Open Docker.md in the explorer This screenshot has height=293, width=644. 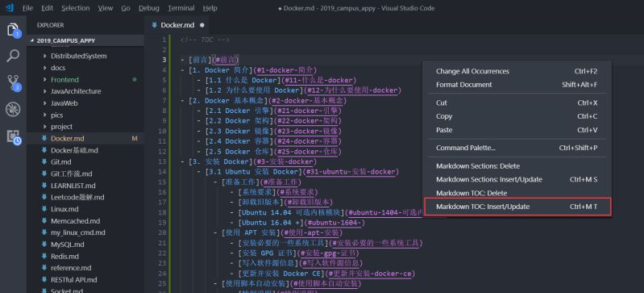[x=85, y=139]
